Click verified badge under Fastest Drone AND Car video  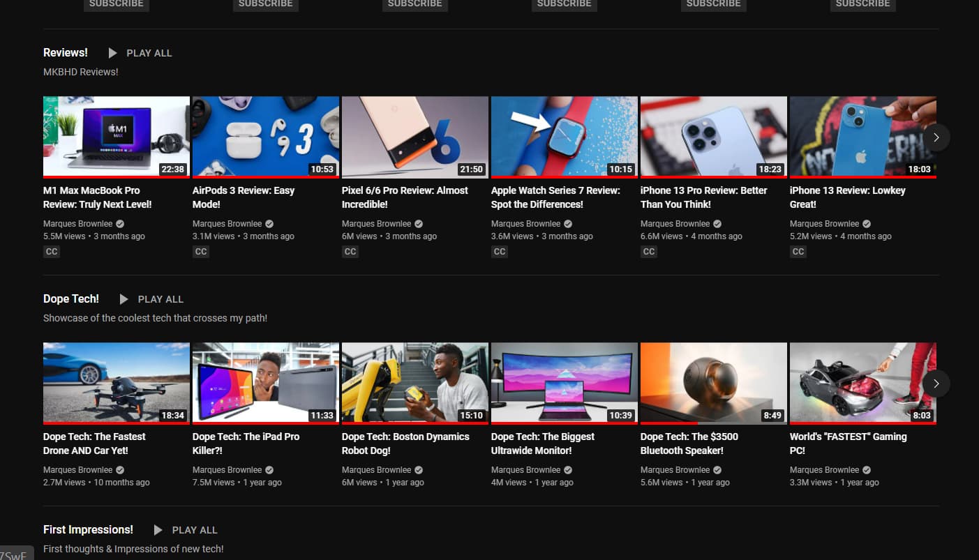click(x=120, y=470)
